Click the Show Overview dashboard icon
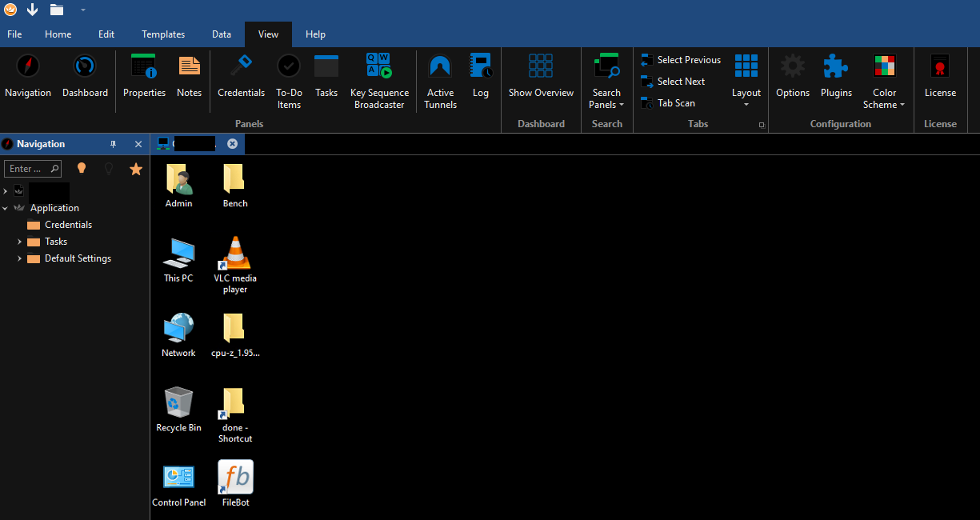The image size is (980, 520). [541, 77]
